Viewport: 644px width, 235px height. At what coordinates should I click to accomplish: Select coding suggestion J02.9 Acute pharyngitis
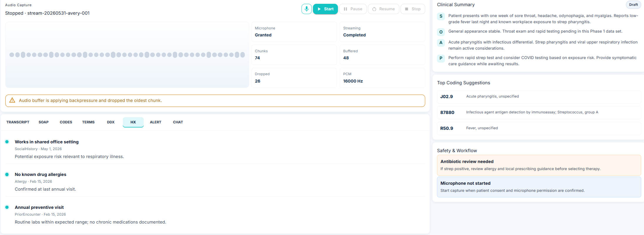(x=539, y=97)
